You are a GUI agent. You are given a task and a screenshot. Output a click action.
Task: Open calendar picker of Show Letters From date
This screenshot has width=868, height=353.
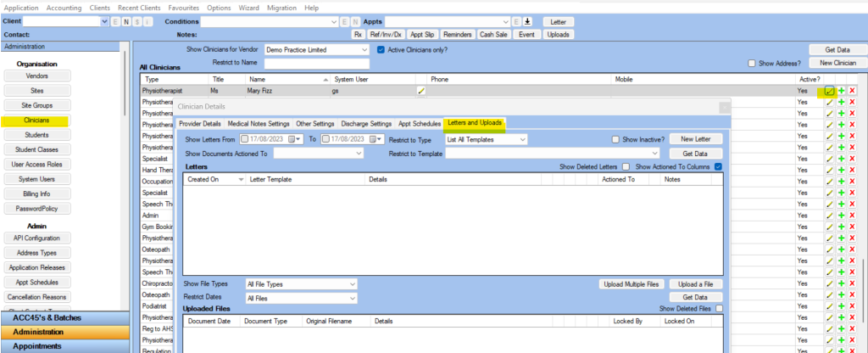(299, 139)
